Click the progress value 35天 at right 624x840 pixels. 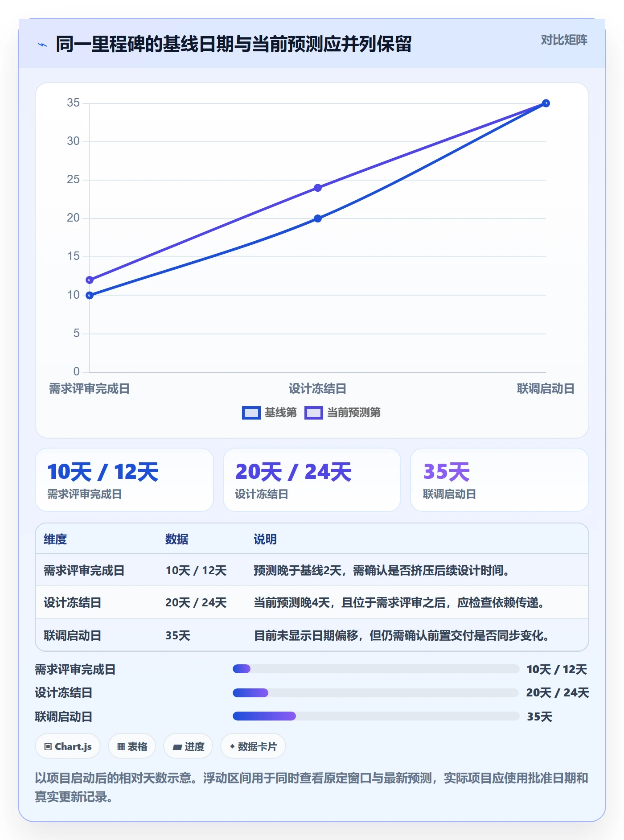click(x=540, y=717)
